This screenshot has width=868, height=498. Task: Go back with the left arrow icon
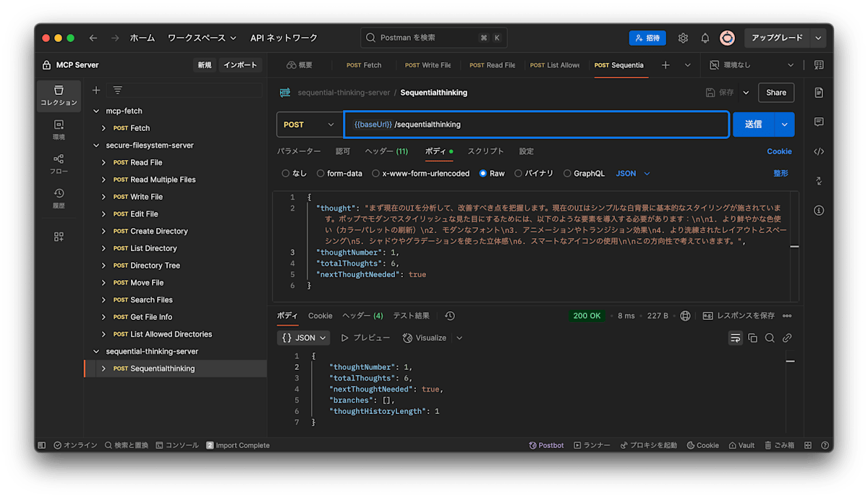pyautogui.click(x=93, y=38)
